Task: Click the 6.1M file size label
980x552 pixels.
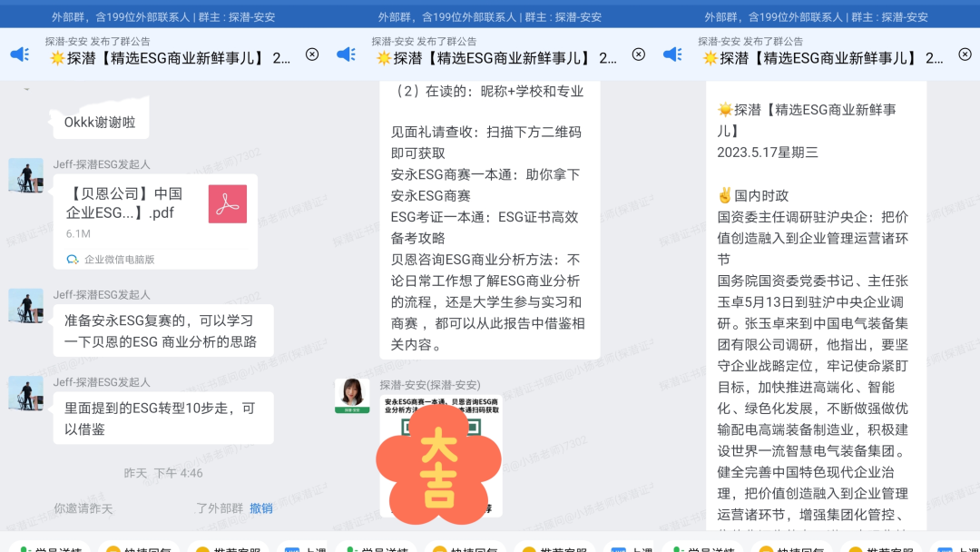Action: 78,233
